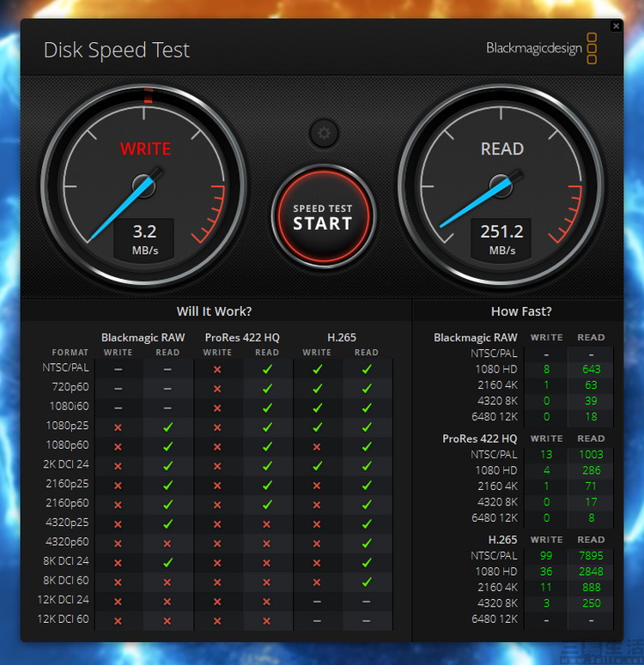The width and height of the screenshot is (644, 665).
Task: Click the 12K DCI 24 format label
Action: click(64, 600)
